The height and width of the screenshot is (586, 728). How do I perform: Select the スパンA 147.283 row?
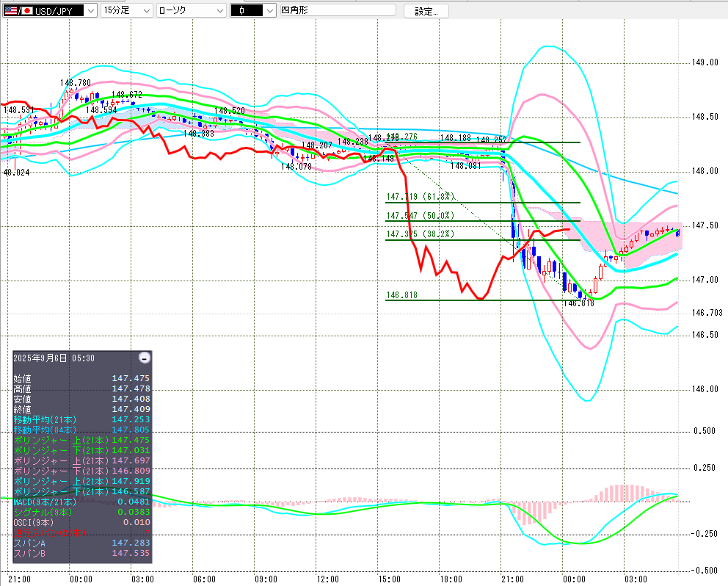point(81,543)
